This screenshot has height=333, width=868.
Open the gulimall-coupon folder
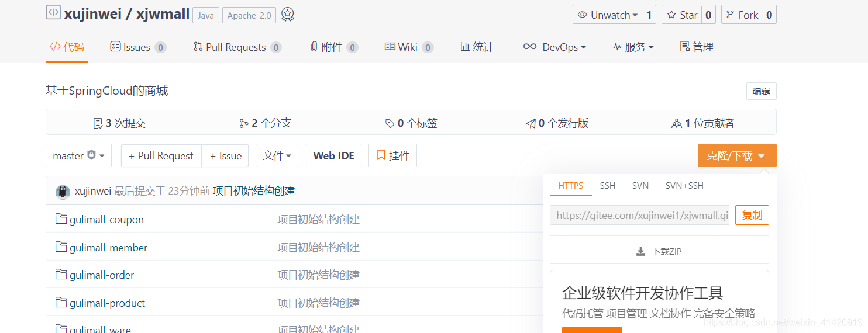(x=106, y=220)
